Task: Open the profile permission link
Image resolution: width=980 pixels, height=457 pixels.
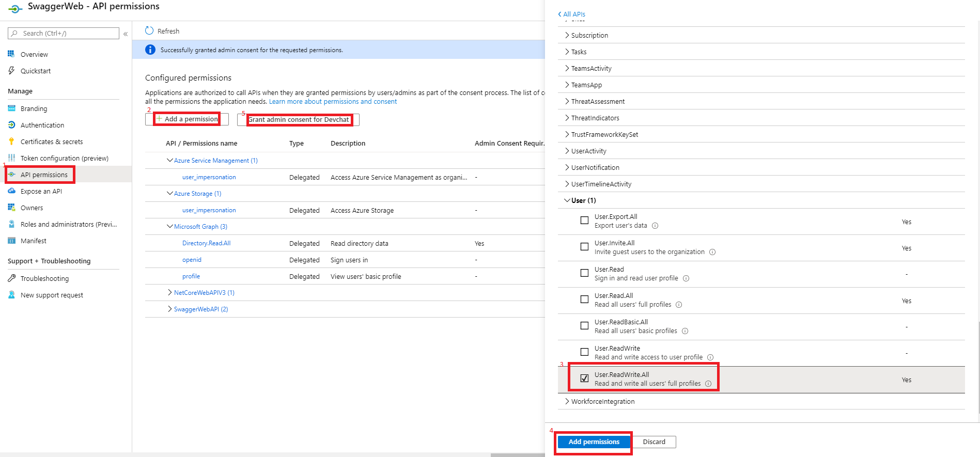Action: (x=191, y=276)
